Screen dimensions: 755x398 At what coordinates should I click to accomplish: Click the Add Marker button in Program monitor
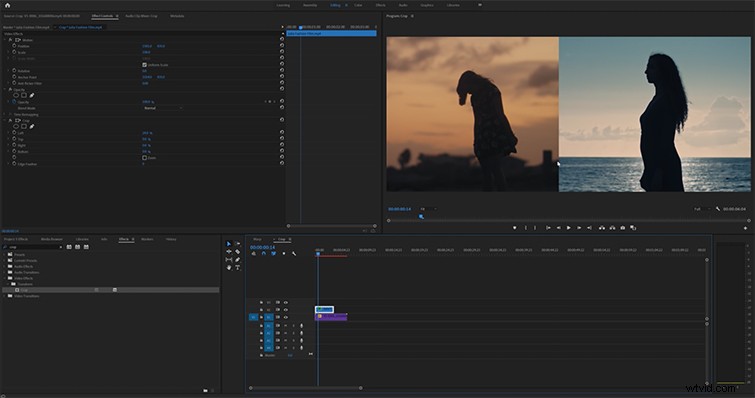514,228
